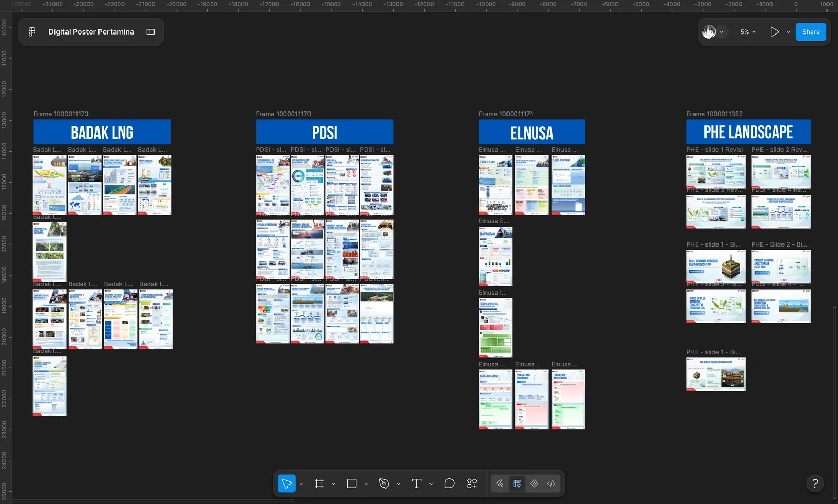Play the prototype presentation
The height and width of the screenshot is (504, 838).
tap(775, 32)
